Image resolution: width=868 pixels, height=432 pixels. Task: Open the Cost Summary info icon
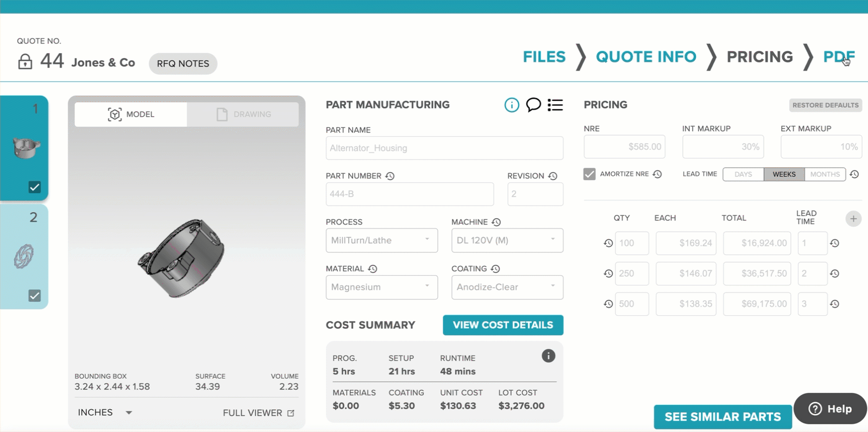point(548,356)
